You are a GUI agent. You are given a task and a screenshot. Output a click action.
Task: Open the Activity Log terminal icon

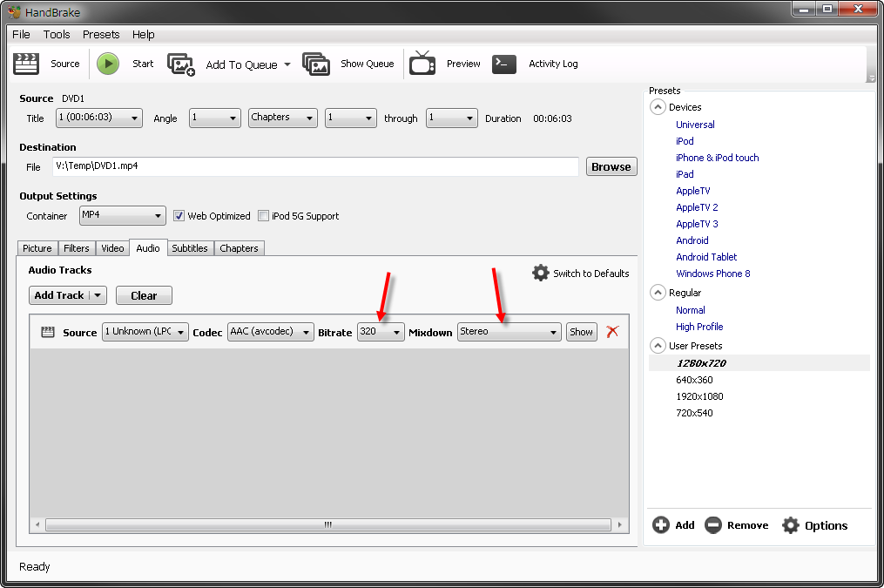pos(504,64)
